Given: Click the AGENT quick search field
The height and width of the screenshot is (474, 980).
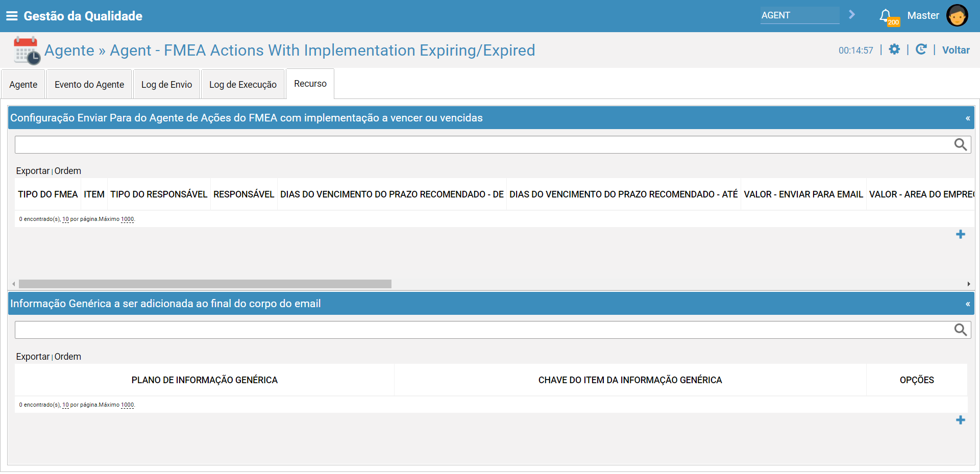Looking at the screenshot, I should 800,15.
